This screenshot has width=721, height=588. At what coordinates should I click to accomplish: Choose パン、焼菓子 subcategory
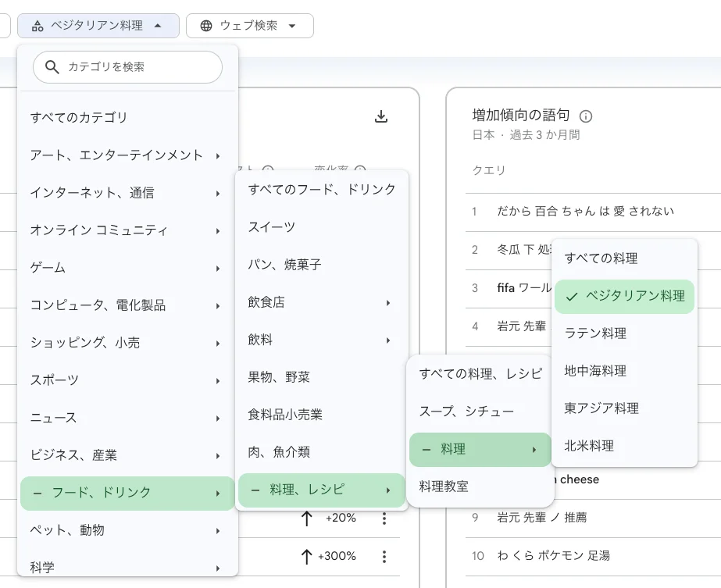coord(322,265)
